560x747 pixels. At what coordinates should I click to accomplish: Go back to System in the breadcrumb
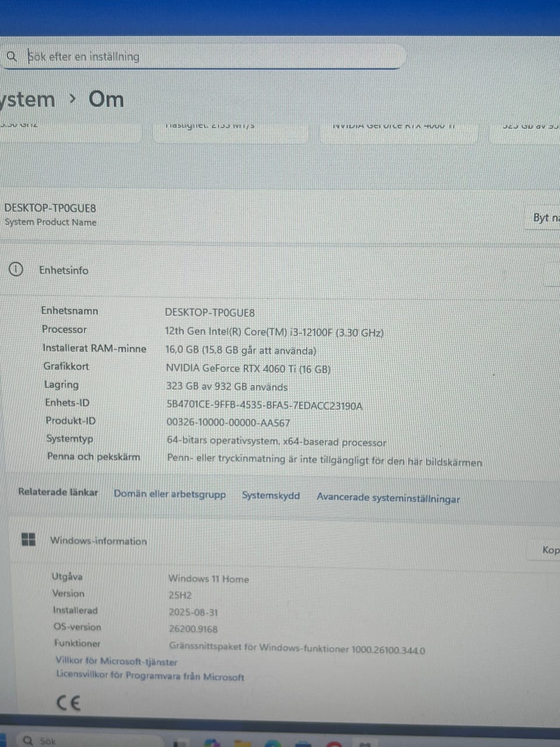[27, 99]
